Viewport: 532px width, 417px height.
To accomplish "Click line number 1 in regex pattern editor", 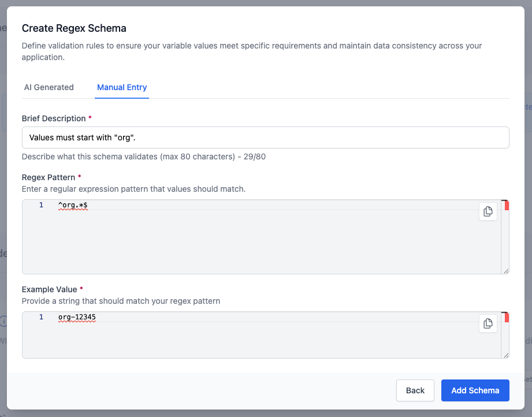I will pyautogui.click(x=40, y=204).
